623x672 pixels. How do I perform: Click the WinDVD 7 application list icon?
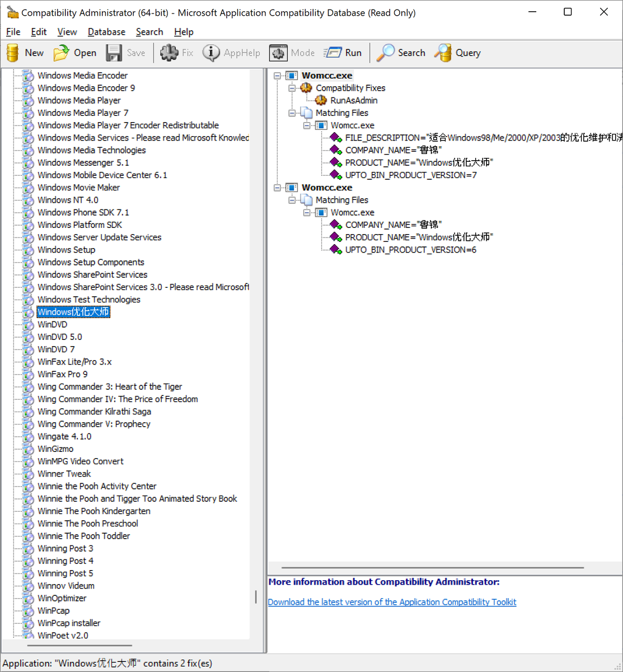click(x=28, y=349)
